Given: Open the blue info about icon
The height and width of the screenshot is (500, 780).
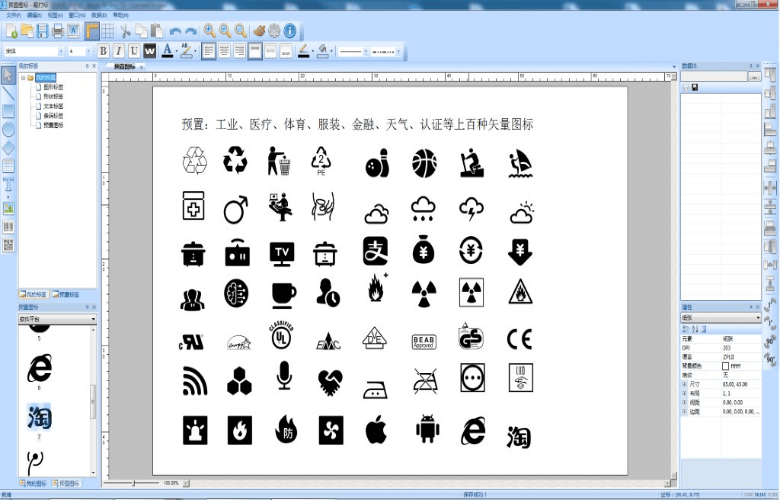Looking at the screenshot, I should click(x=290, y=31).
